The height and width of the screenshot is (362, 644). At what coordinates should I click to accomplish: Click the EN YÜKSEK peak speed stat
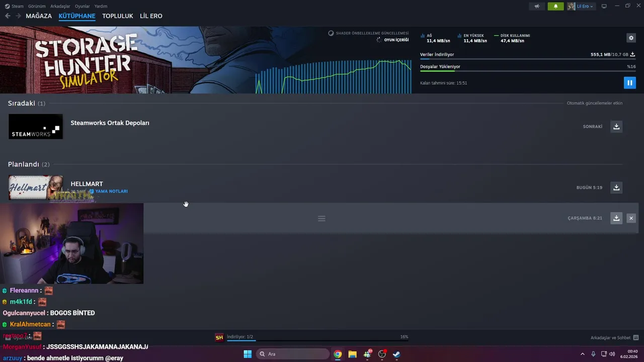[x=472, y=38]
